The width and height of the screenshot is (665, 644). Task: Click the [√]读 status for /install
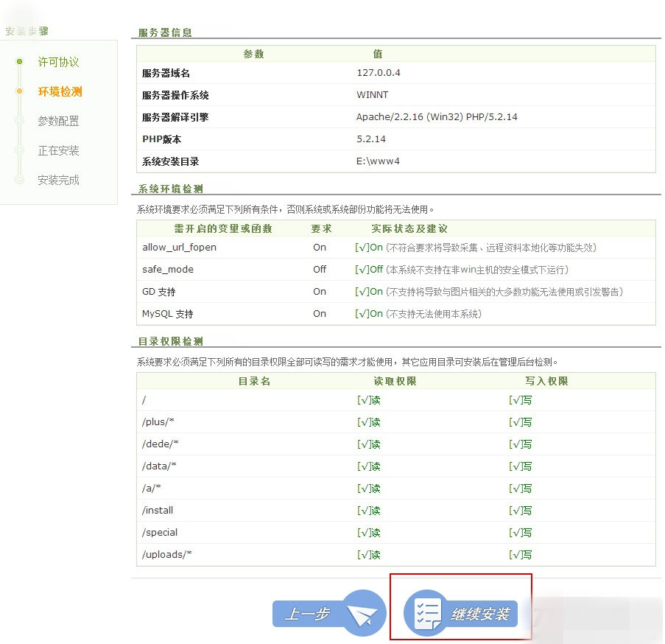pyautogui.click(x=368, y=511)
